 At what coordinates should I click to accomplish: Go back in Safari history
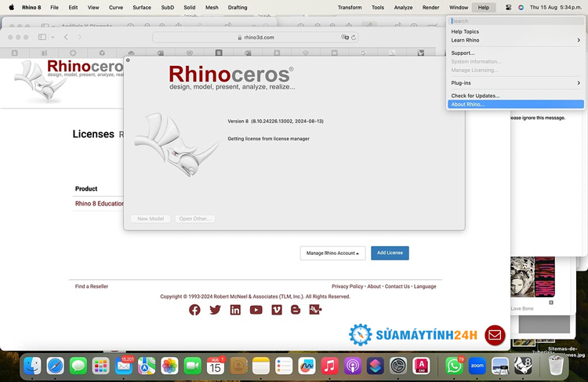66,37
